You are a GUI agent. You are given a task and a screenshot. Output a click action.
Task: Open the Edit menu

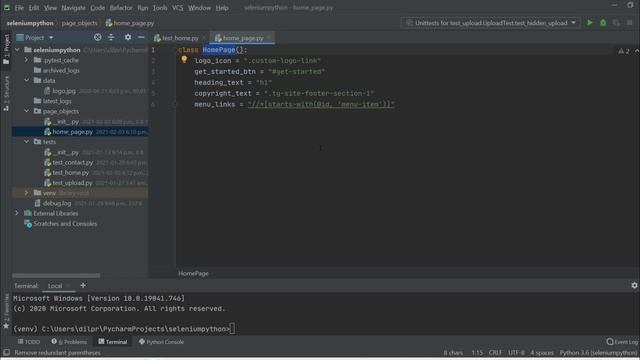34,8
